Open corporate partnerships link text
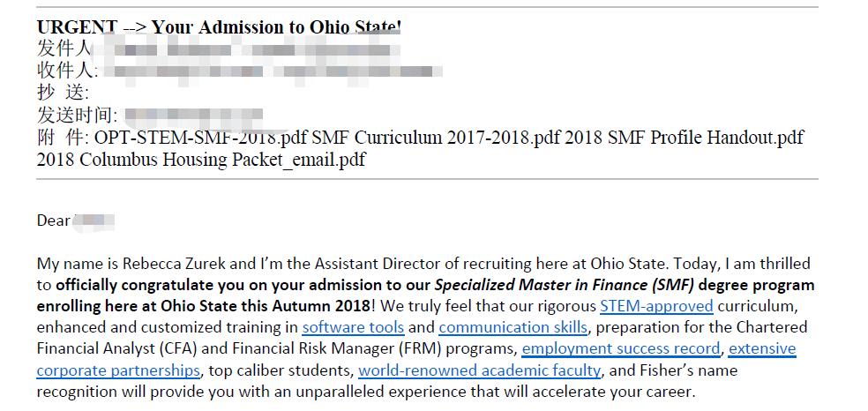This screenshot has width=868, height=411. [x=118, y=370]
